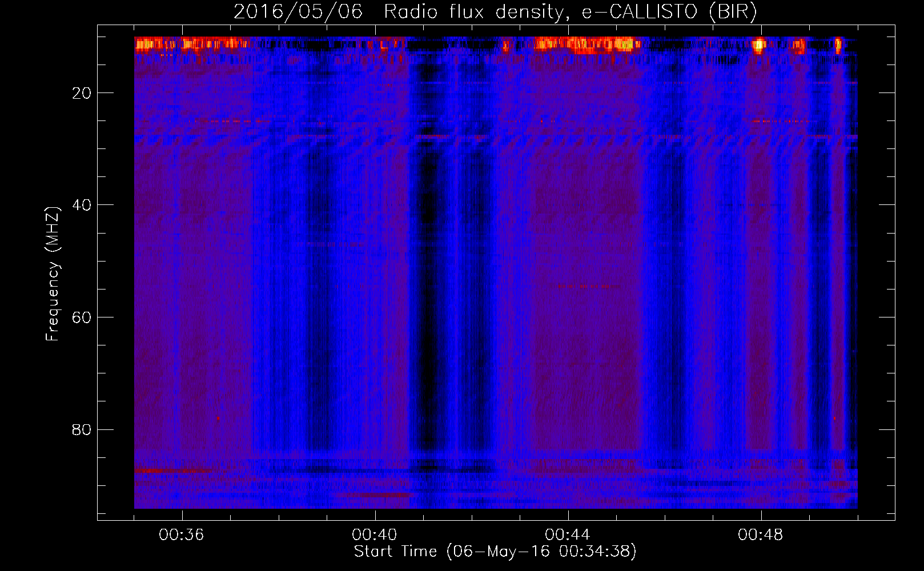Image resolution: width=924 pixels, height=571 pixels.
Task: Click the '00:48' time tick label
Action: click(x=761, y=535)
